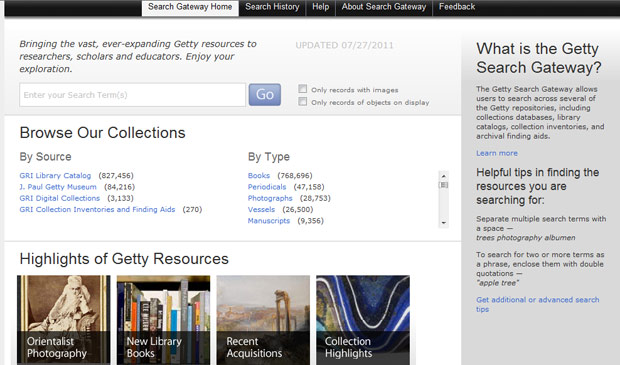This screenshot has height=365, width=620.
Task: Open Get additional or advanced search tips
Action: point(537,304)
